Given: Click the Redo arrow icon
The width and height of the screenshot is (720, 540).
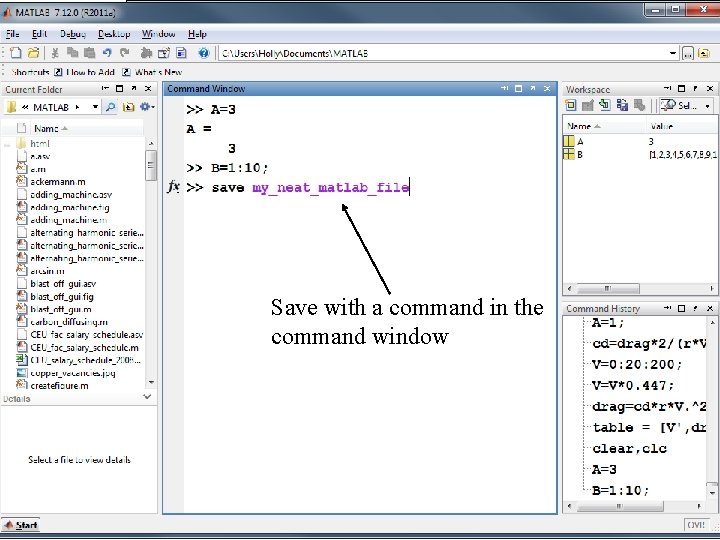Looking at the screenshot, I should tap(124, 53).
